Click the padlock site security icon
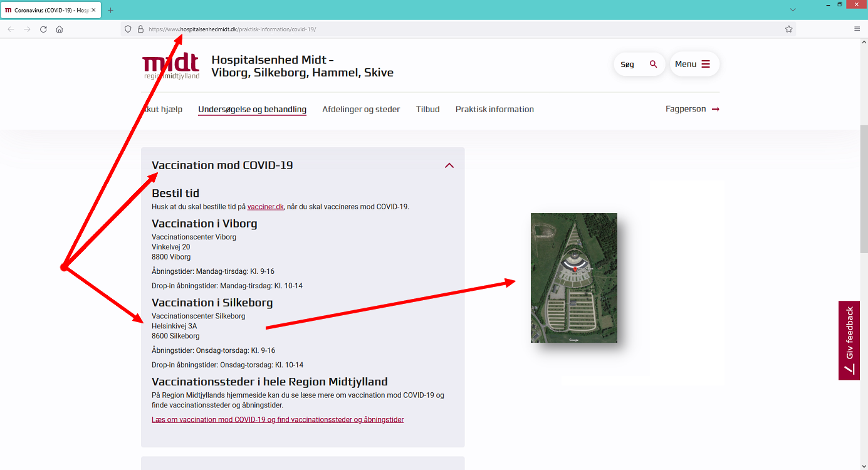Viewport: 868px width, 470px height. click(x=140, y=29)
